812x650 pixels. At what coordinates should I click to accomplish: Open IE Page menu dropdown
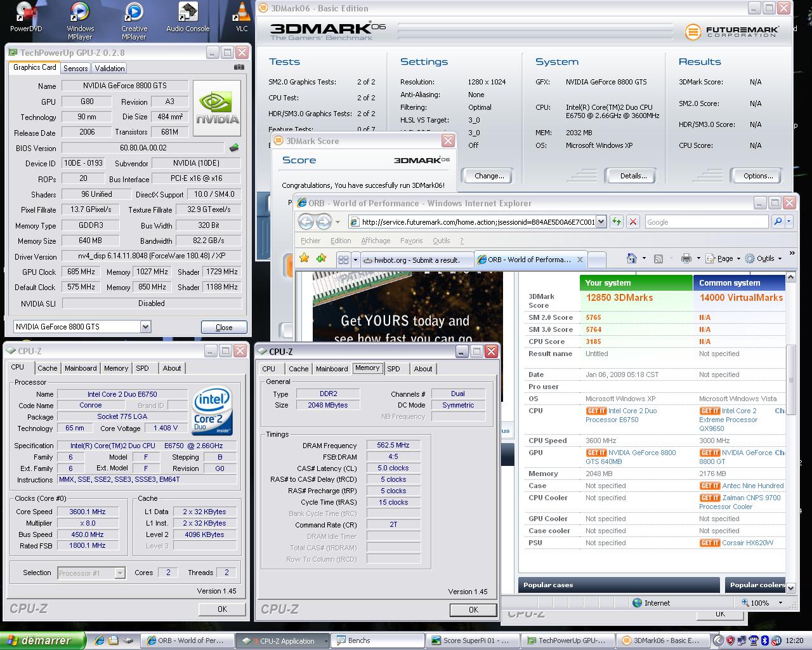(725, 258)
